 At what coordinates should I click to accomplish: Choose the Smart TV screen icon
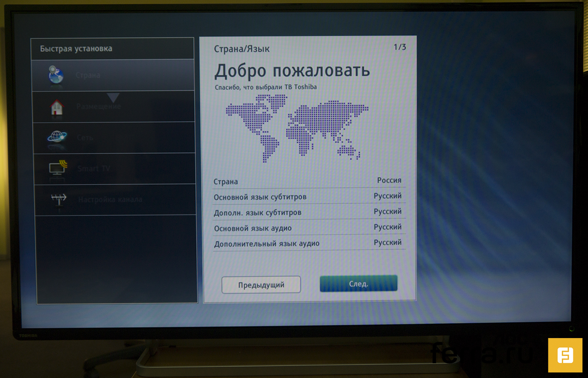(58, 168)
